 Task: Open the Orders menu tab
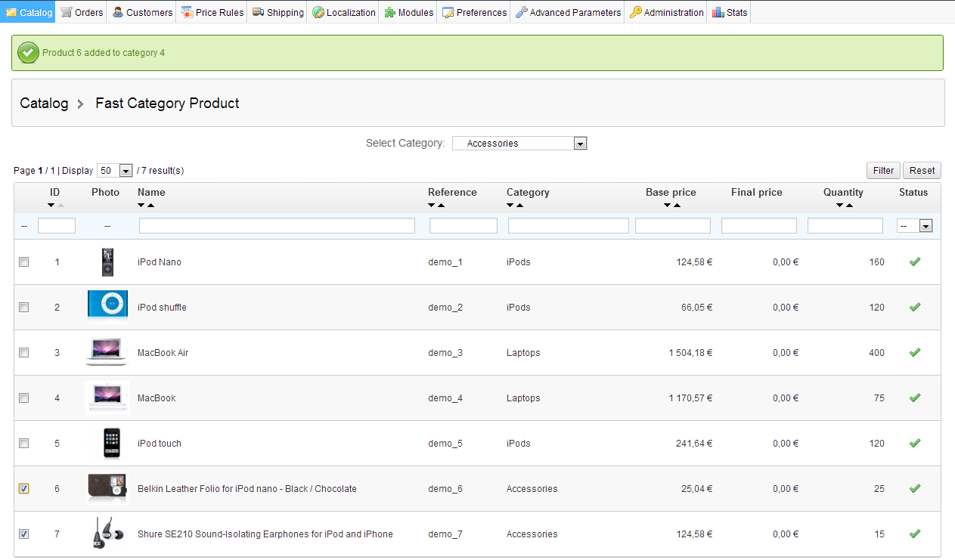(82, 12)
